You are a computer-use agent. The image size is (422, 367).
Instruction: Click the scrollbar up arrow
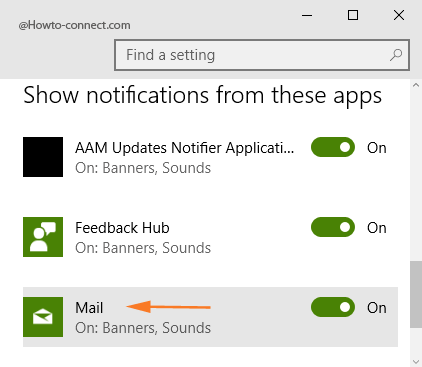tap(416, 85)
